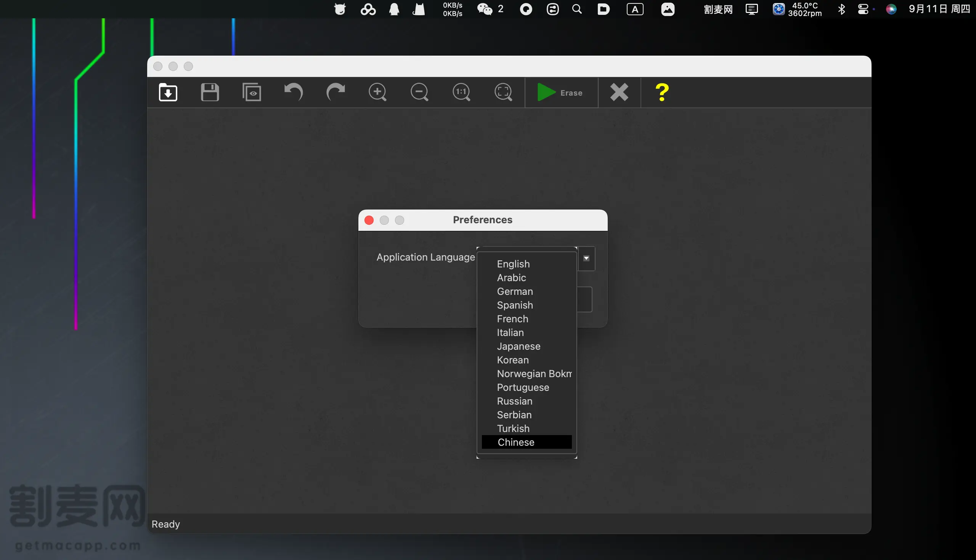The image size is (976, 560).
Task: Close the Preferences dialog red button
Action: (x=369, y=220)
